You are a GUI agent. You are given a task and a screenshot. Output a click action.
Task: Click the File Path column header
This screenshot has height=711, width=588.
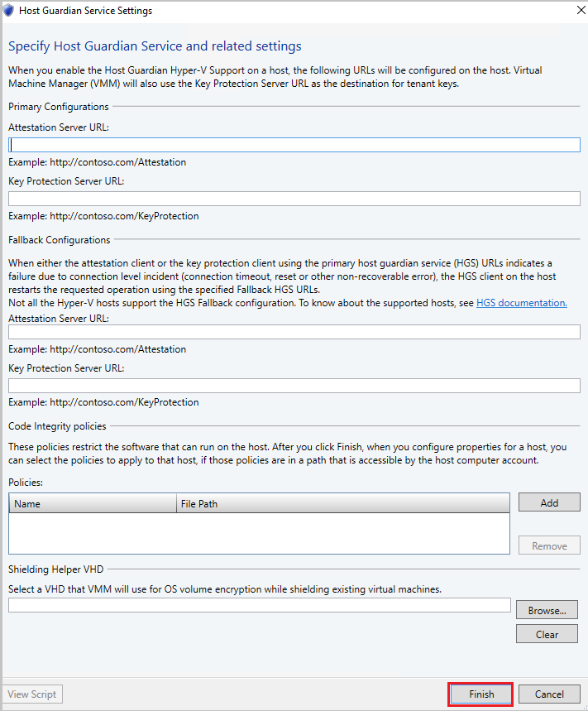pos(248,502)
